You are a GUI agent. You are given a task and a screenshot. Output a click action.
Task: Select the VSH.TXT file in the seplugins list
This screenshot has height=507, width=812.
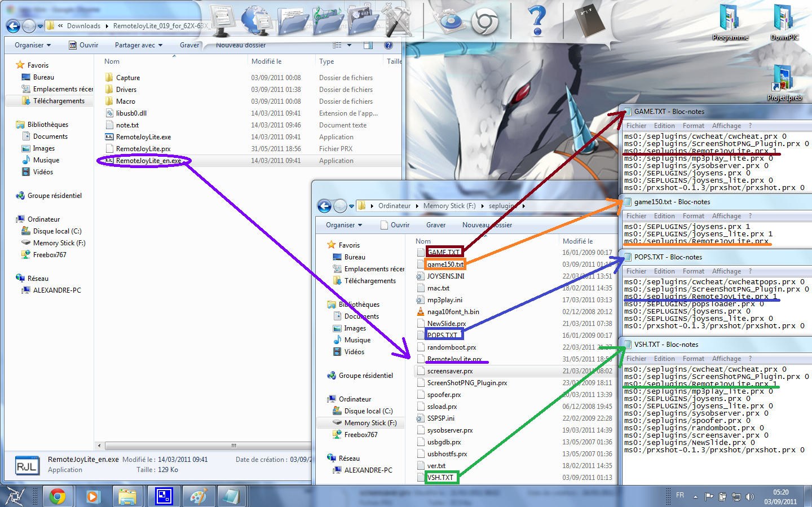click(x=440, y=478)
